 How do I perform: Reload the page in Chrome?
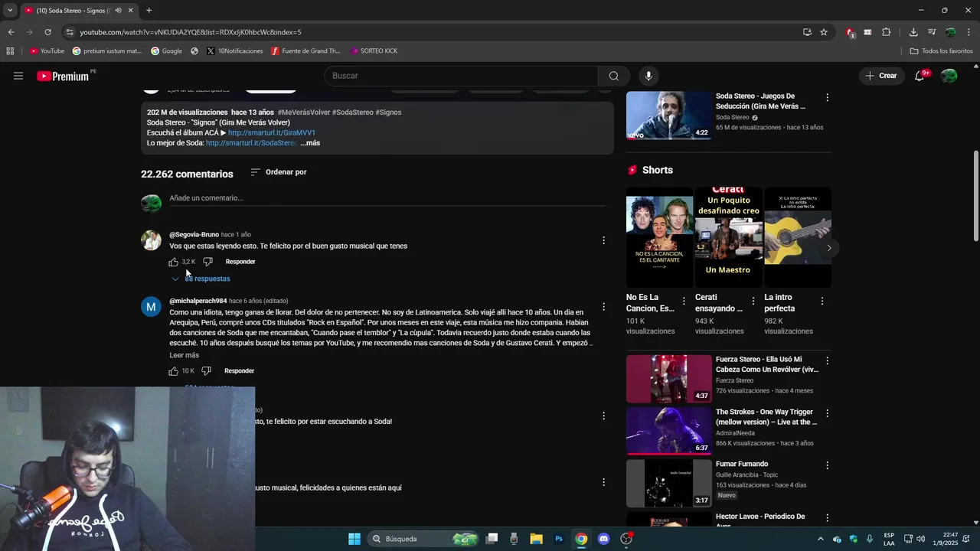[47, 32]
